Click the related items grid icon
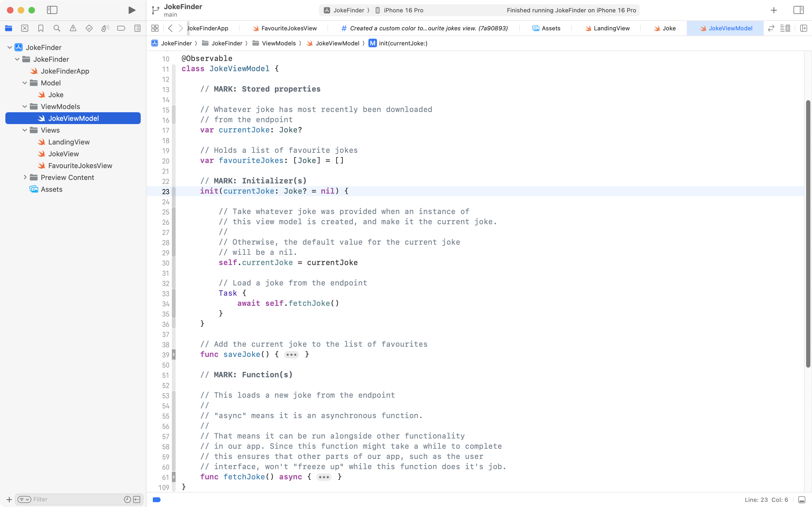The height and width of the screenshot is (507, 812). (155, 28)
